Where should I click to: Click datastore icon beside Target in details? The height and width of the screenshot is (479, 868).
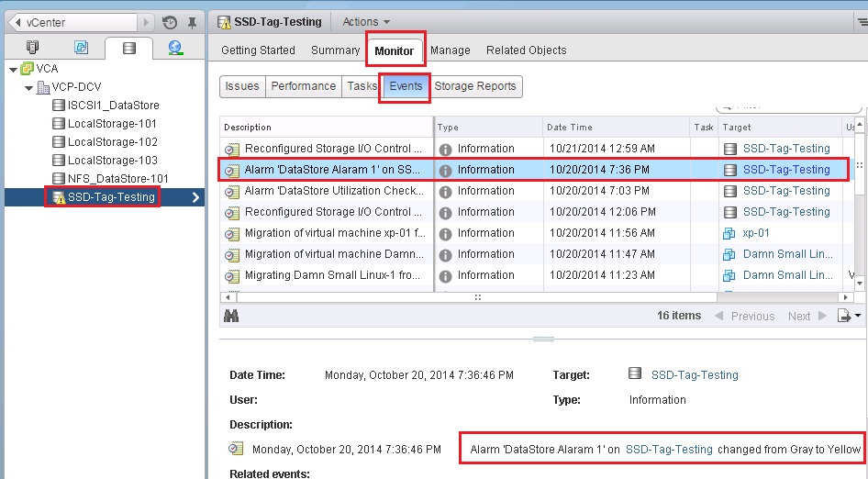[x=635, y=373]
